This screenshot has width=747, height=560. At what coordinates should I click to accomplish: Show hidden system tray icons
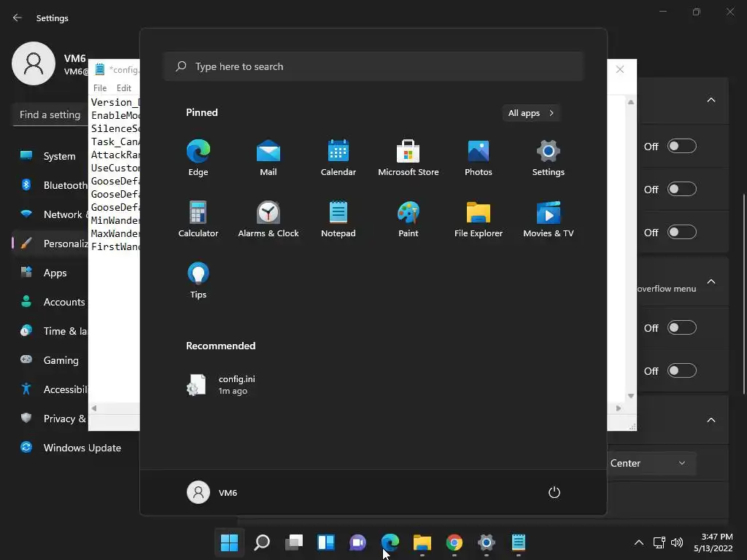pos(639,542)
